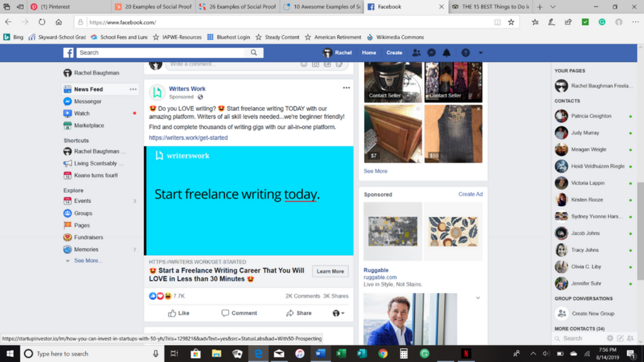The width and height of the screenshot is (644, 362).
Task: Open News Feed options ellipsis
Action: point(133,89)
